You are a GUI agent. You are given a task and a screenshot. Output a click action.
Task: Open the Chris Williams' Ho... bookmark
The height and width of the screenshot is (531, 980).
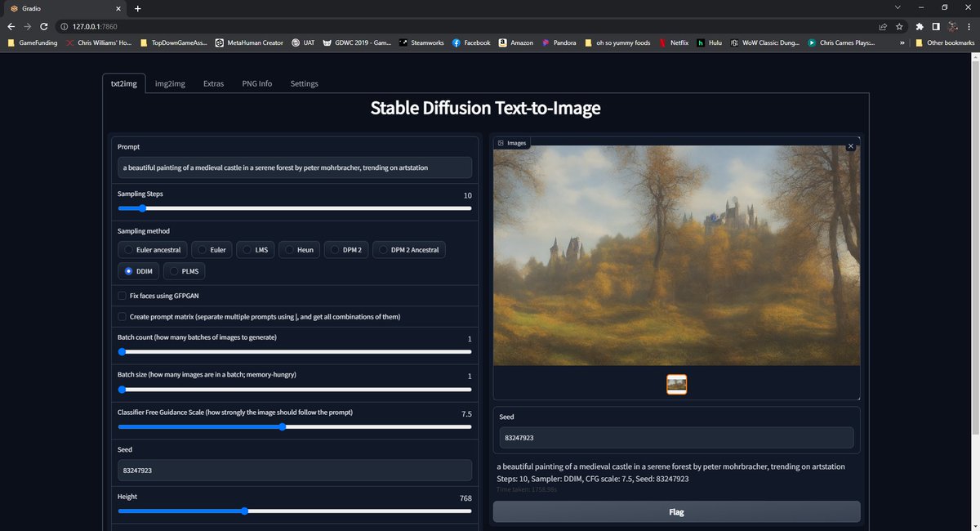click(97, 42)
